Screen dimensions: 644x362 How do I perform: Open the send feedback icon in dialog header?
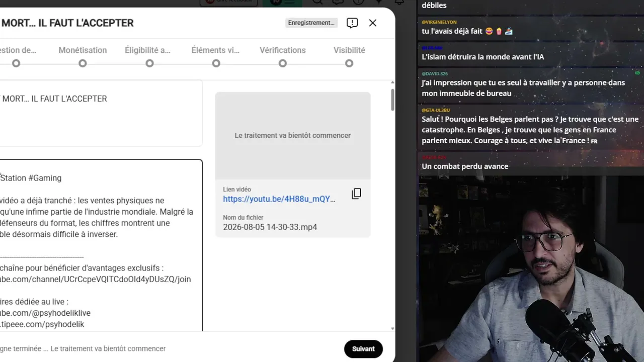(x=352, y=23)
